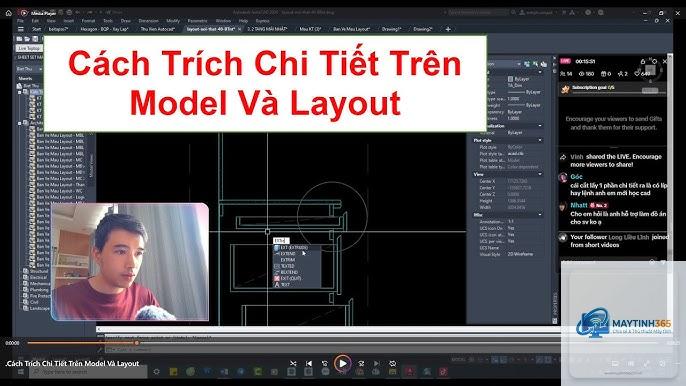
Task: Switch to the Hexagon - BQP drawing tab
Action: pyautogui.click(x=104, y=29)
